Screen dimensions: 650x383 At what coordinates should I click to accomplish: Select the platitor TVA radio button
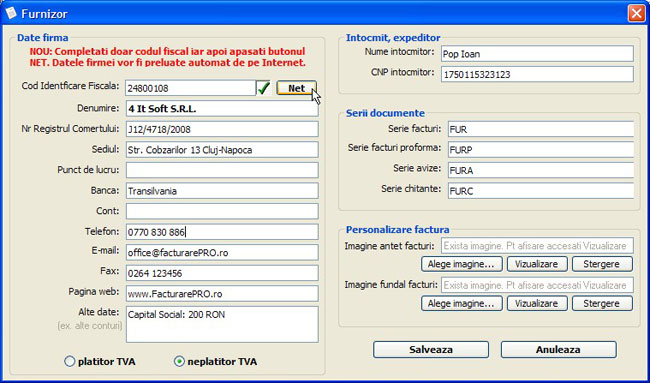point(70,361)
